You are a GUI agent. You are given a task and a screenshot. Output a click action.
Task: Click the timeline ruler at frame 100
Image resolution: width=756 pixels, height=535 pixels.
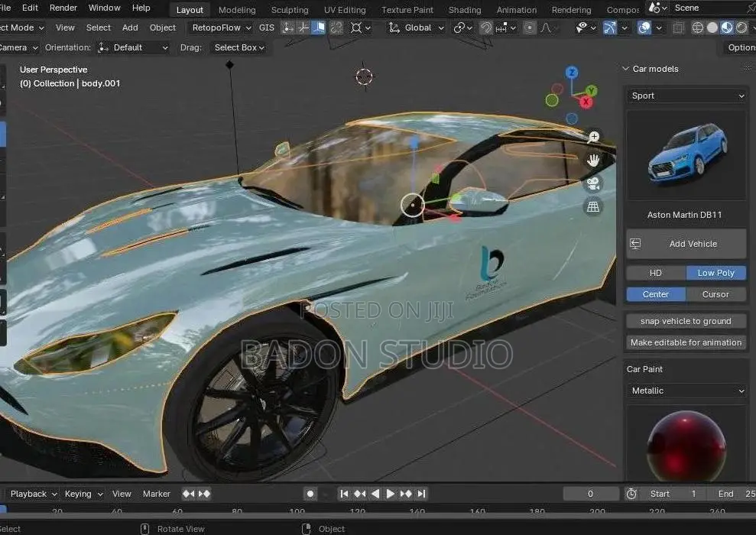click(x=297, y=511)
